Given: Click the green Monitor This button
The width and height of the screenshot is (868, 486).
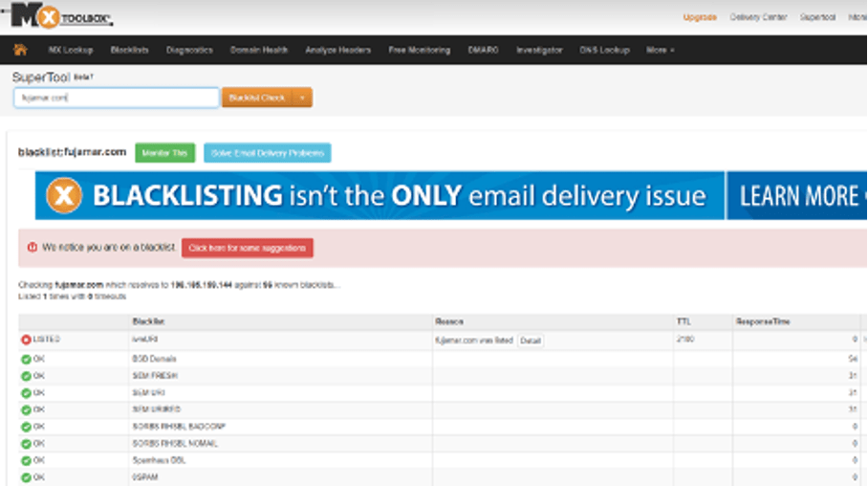Looking at the screenshot, I should click(165, 153).
